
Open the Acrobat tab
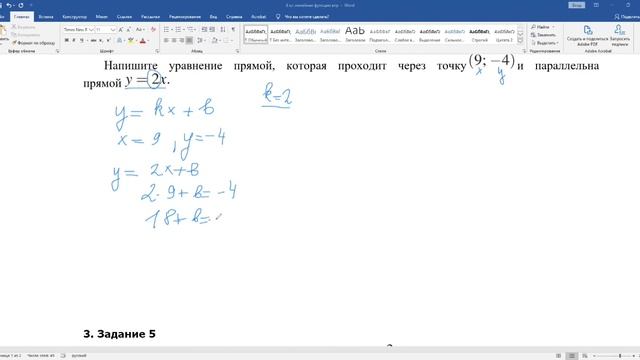pos(258,17)
